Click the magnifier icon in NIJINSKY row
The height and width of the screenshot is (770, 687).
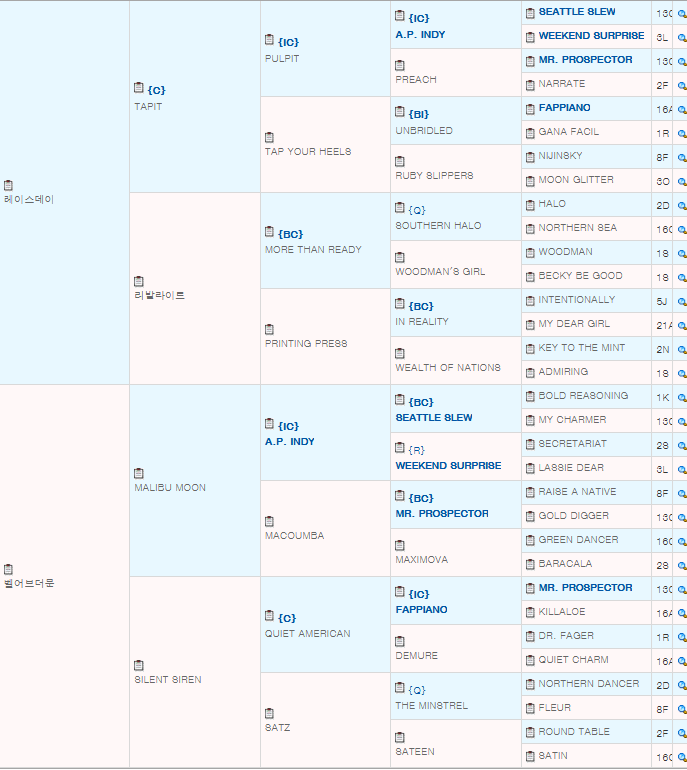[x=682, y=158]
